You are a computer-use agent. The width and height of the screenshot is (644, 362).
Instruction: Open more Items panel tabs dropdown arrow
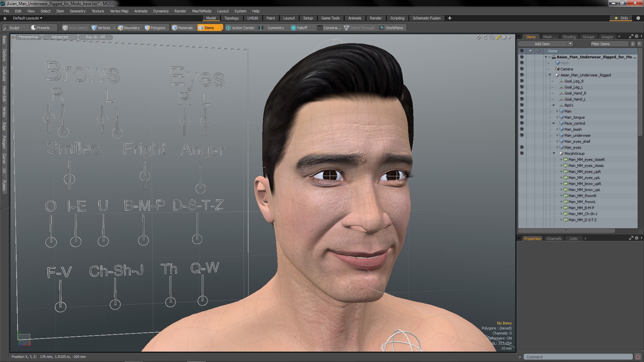[x=619, y=37]
